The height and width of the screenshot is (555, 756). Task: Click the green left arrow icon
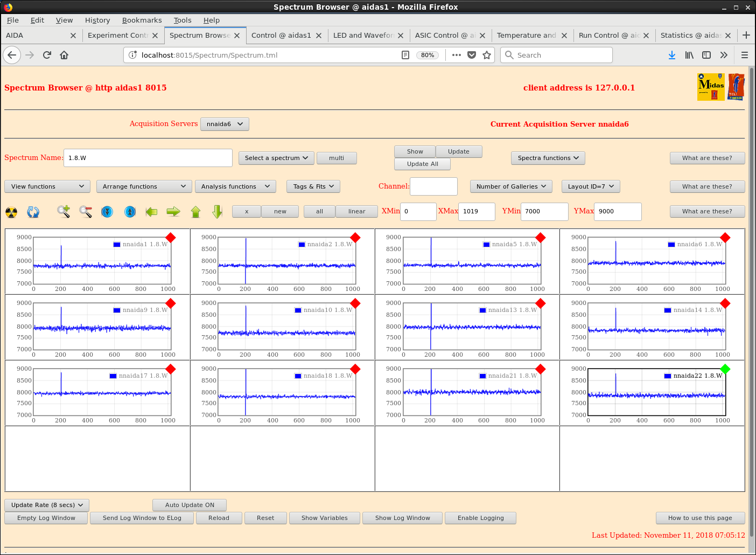tap(151, 212)
